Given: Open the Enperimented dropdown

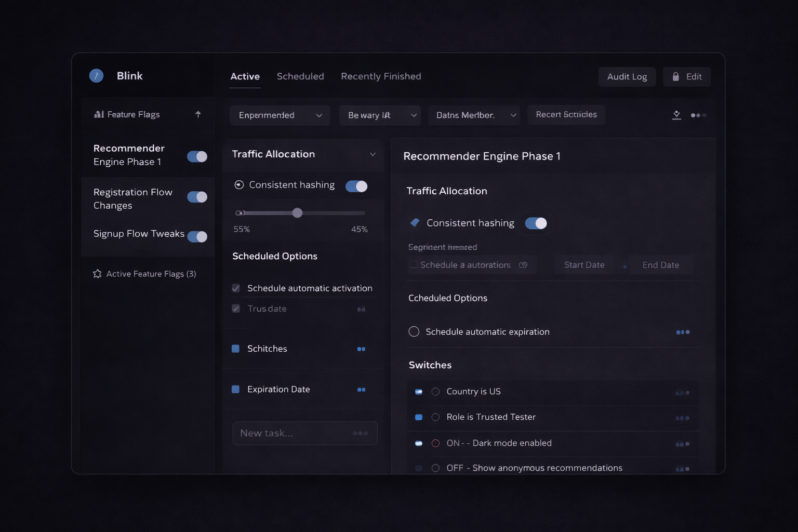Looking at the screenshot, I should tap(280, 115).
